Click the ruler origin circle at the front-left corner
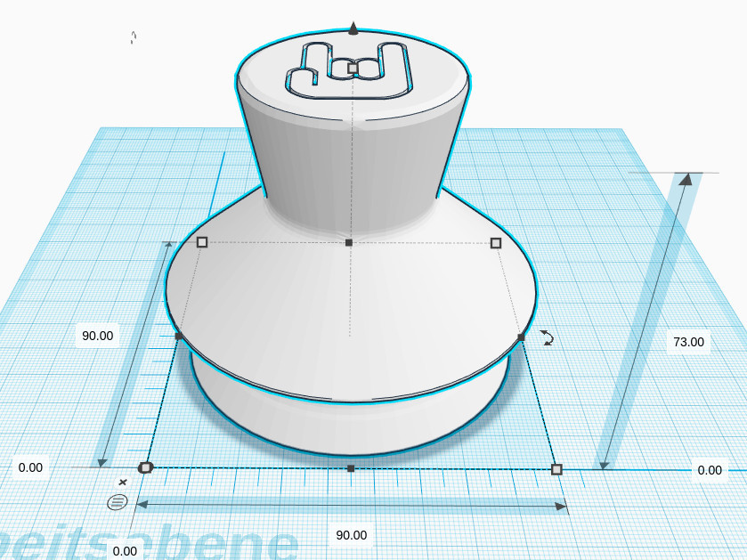This screenshot has width=747, height=560. [x=145, y=467]
